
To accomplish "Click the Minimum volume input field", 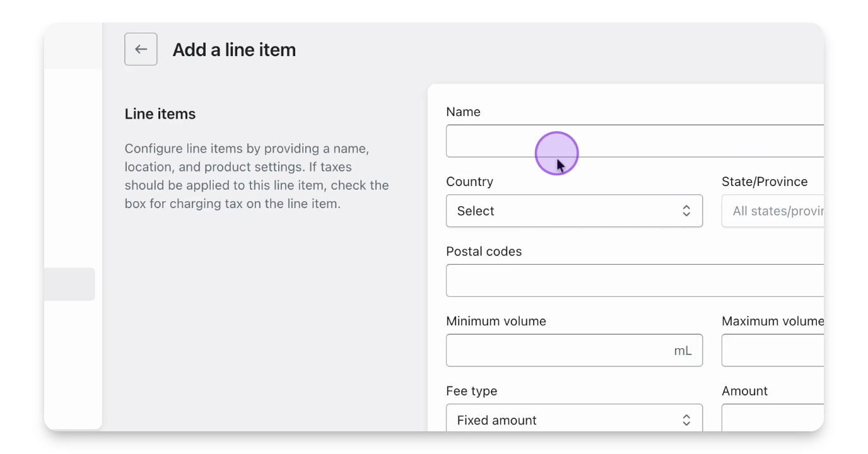I will click(x=555, y=351).
